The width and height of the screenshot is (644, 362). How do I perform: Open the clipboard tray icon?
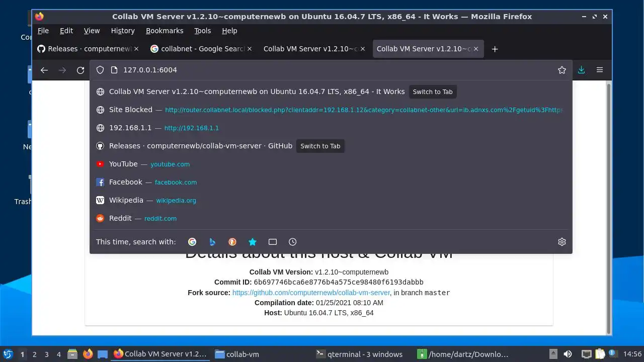click(x=600, y=354)
